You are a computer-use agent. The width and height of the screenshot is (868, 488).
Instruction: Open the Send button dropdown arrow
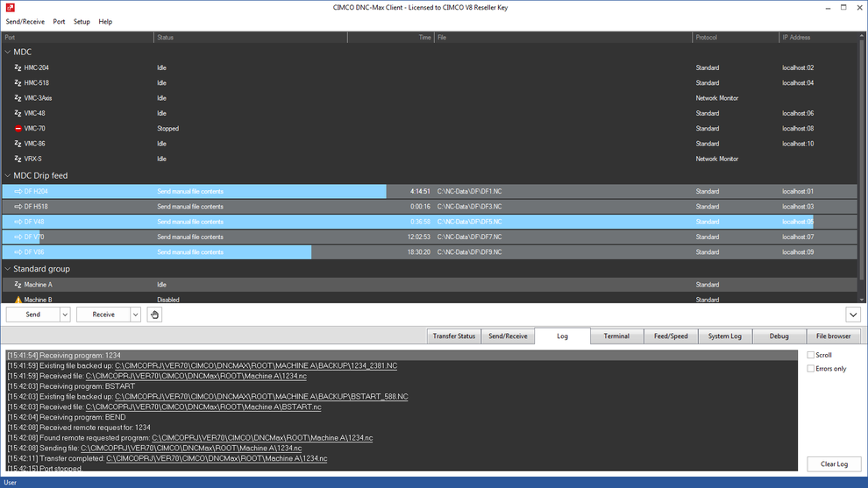click(65, 315)
